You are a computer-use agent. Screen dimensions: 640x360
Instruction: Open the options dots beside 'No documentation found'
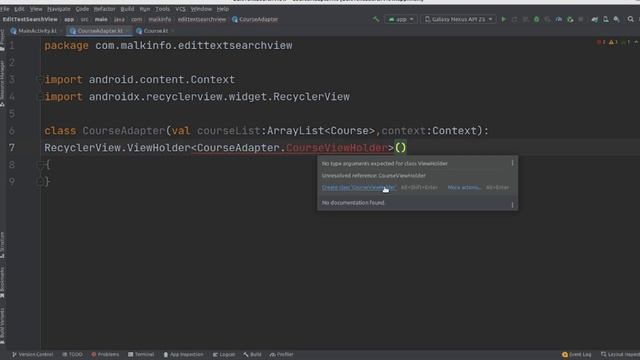point(512,205)
